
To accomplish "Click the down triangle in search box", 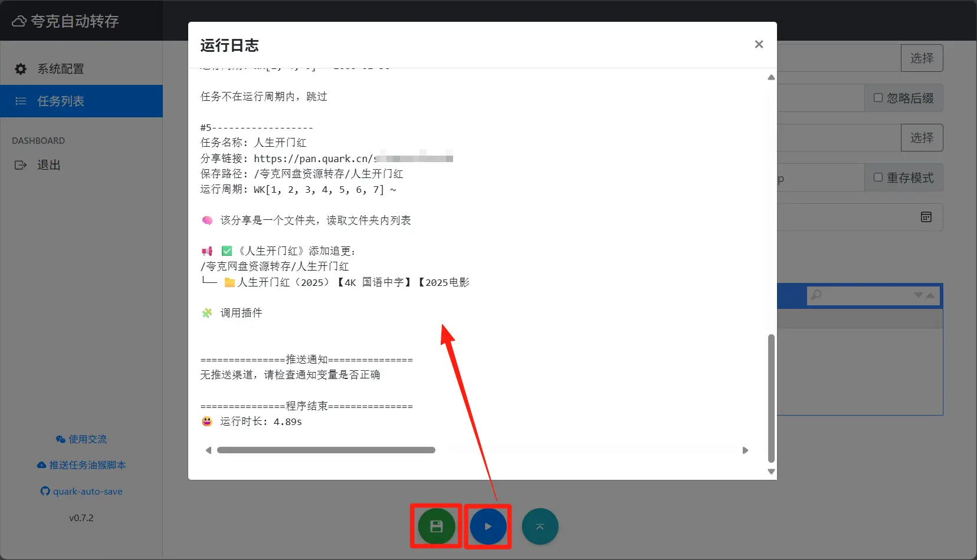I will 918,295.
